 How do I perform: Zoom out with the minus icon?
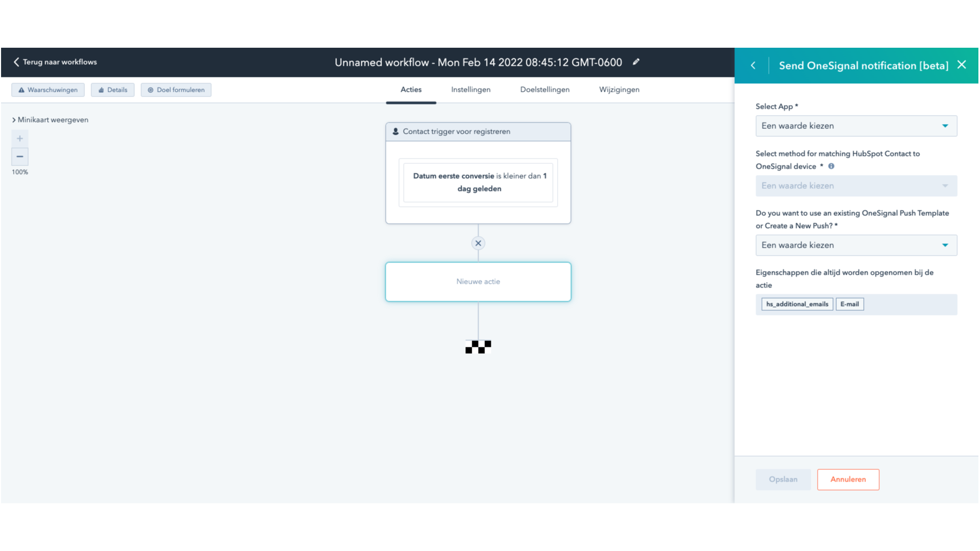pyautogui.click(x=20, y=156)
